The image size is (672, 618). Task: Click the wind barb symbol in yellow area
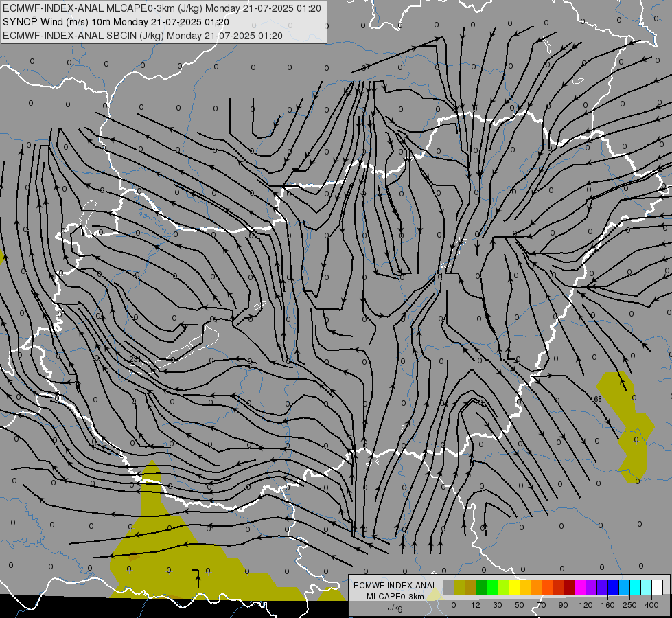coord(197,579)
